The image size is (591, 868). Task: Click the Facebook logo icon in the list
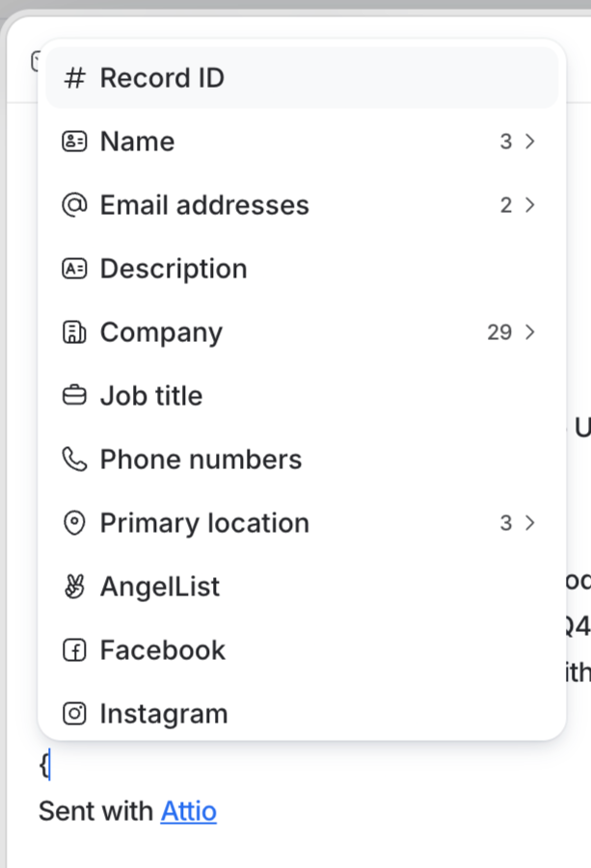74,649
